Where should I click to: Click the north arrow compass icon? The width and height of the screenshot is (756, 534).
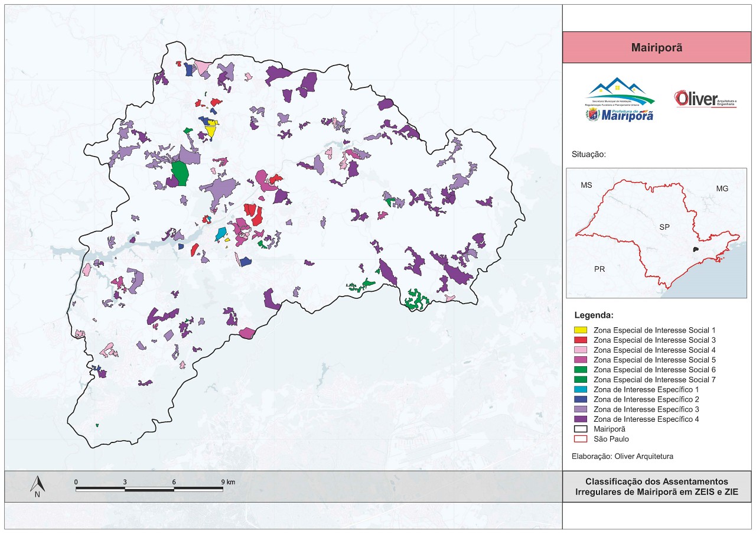pyautogui.click(x=37, y=486)
